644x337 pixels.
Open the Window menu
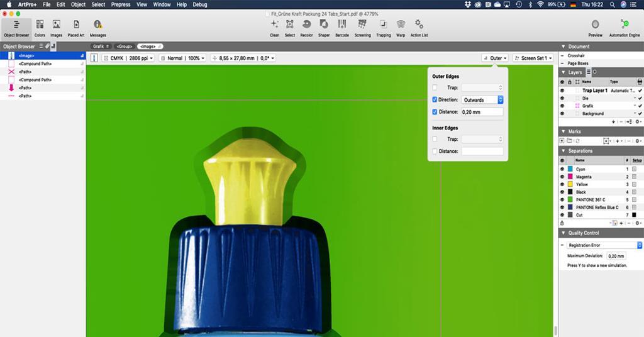pos(162,4)
